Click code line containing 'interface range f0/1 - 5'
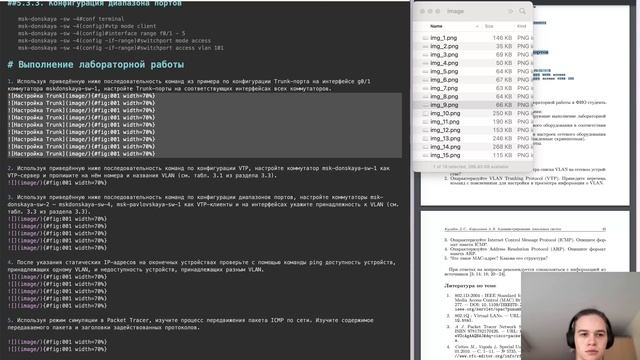 101,33
